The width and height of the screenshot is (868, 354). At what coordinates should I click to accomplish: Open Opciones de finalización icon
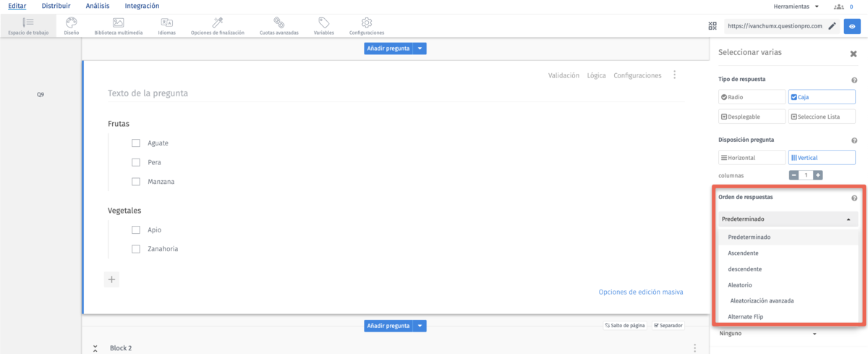[x=217, y=22]
